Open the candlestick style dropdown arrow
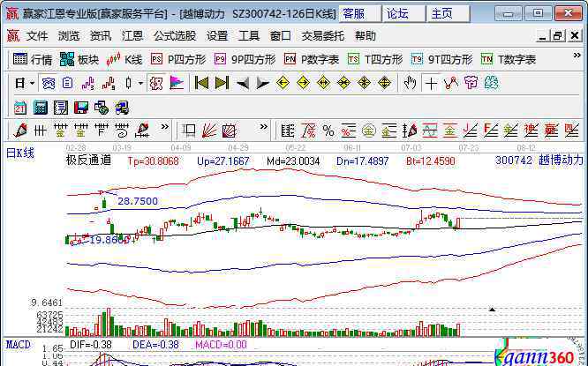Image resolution: width=588 pixels, height=366 pixels. 140,83
